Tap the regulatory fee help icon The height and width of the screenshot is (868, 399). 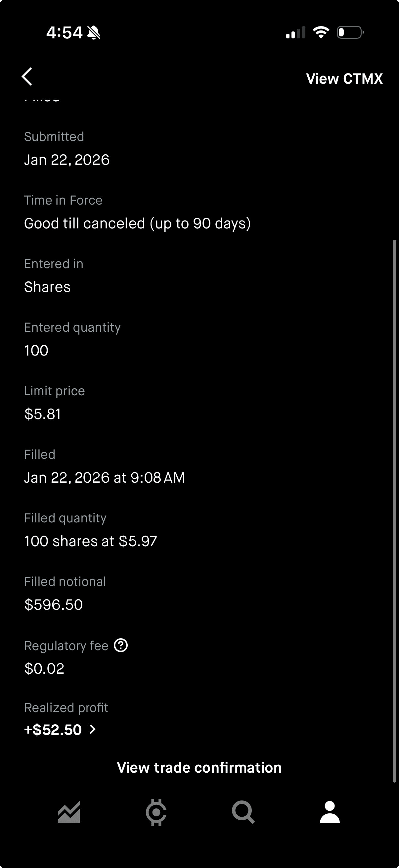point(120,645)
